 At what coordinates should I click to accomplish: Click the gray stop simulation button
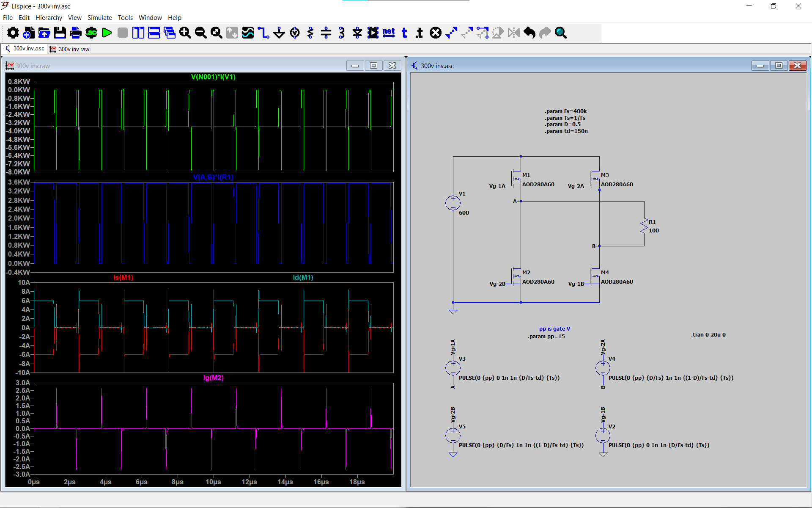123,33
